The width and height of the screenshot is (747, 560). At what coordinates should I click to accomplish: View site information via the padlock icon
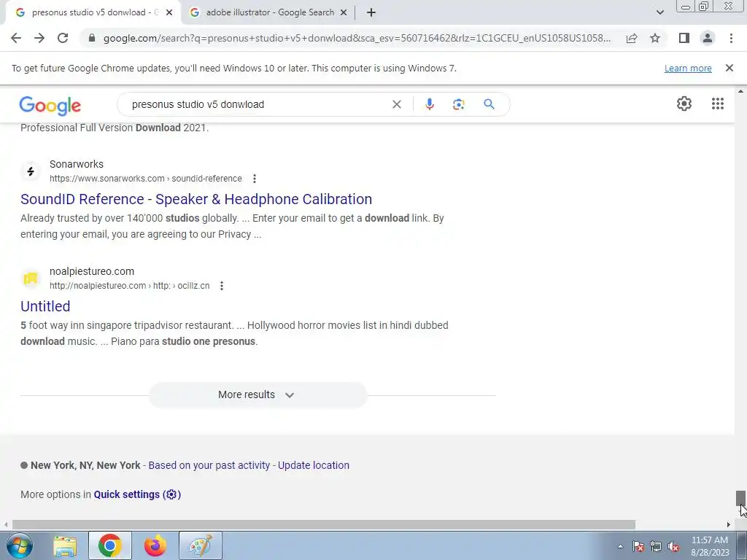pyautogui.click(x=92, y=38)
